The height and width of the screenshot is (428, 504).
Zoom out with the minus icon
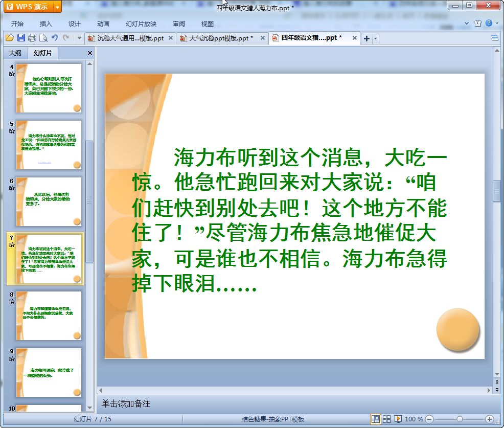point(429,419)
